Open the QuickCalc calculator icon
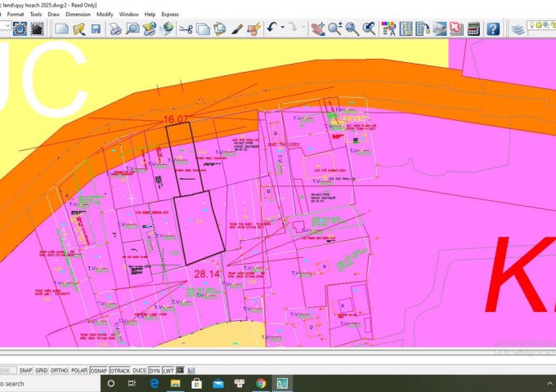Image resolution: width=556 pixels, height=392 pixels. [473, 29]
